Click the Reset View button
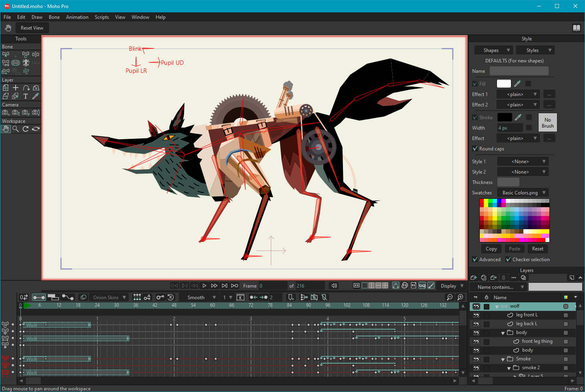This screenshot has width=585, height=392. (32, 28)
